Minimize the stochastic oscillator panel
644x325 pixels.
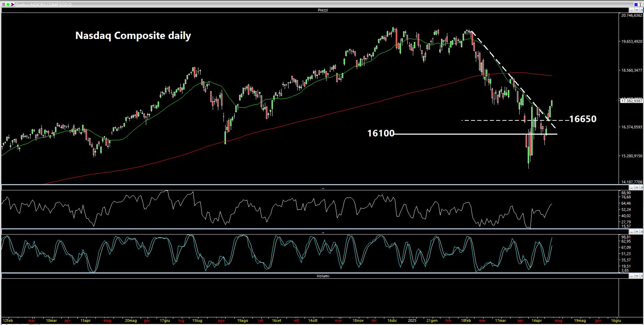pos(632,232)
